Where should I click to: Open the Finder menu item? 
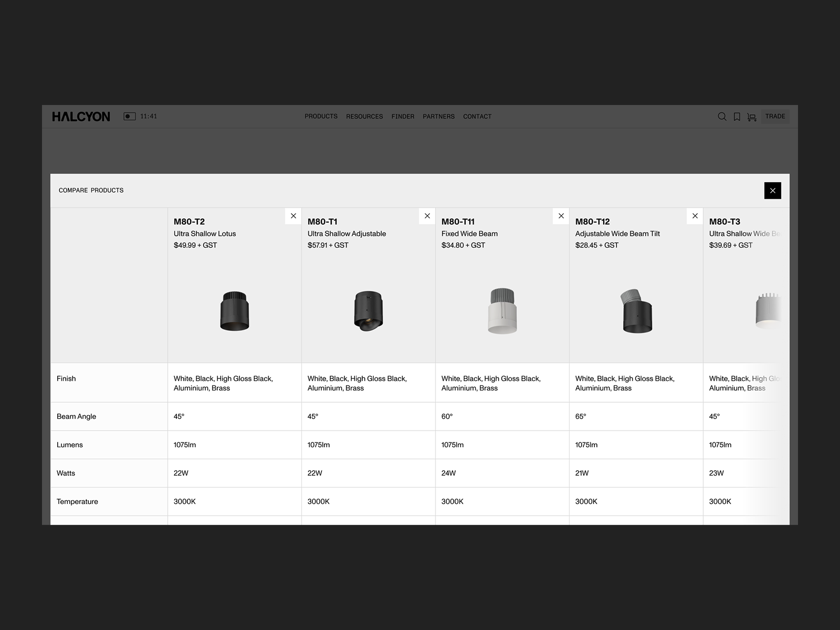403,117
